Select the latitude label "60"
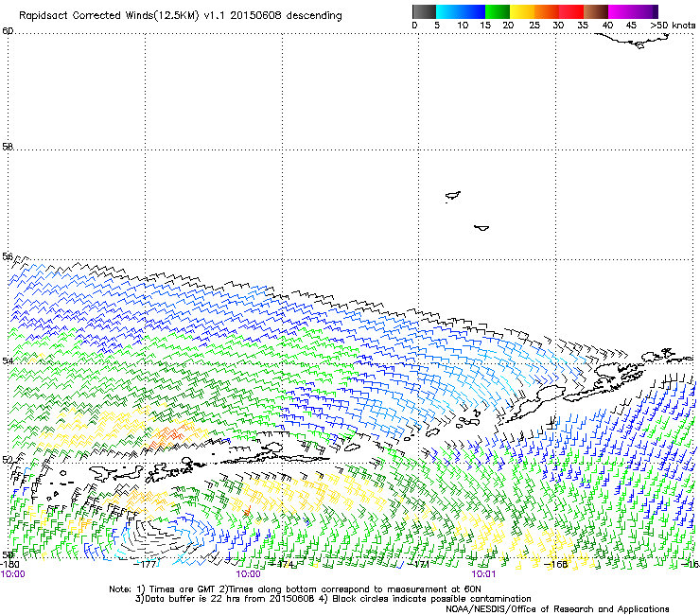 click(8, 31)
